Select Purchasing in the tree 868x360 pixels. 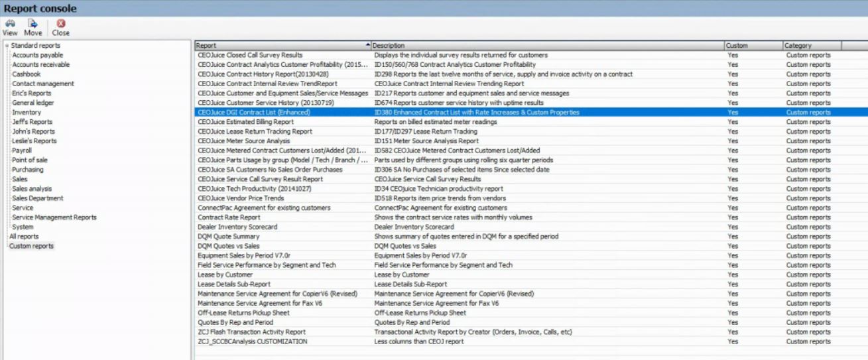[28, 170]
